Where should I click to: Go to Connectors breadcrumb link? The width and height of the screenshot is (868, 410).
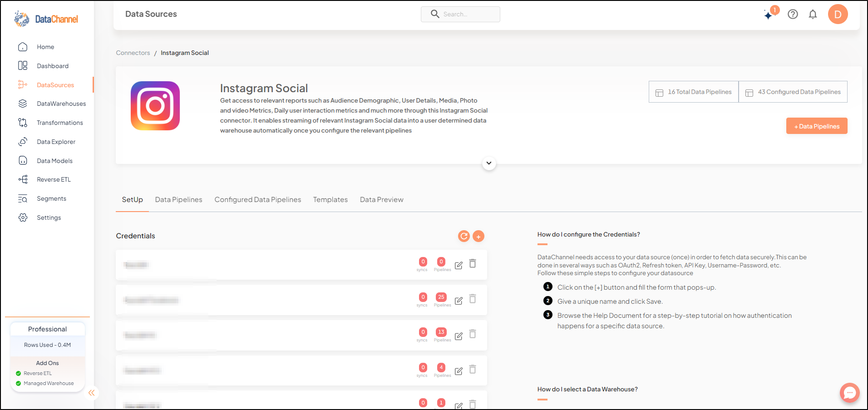[x=133, y=53]
